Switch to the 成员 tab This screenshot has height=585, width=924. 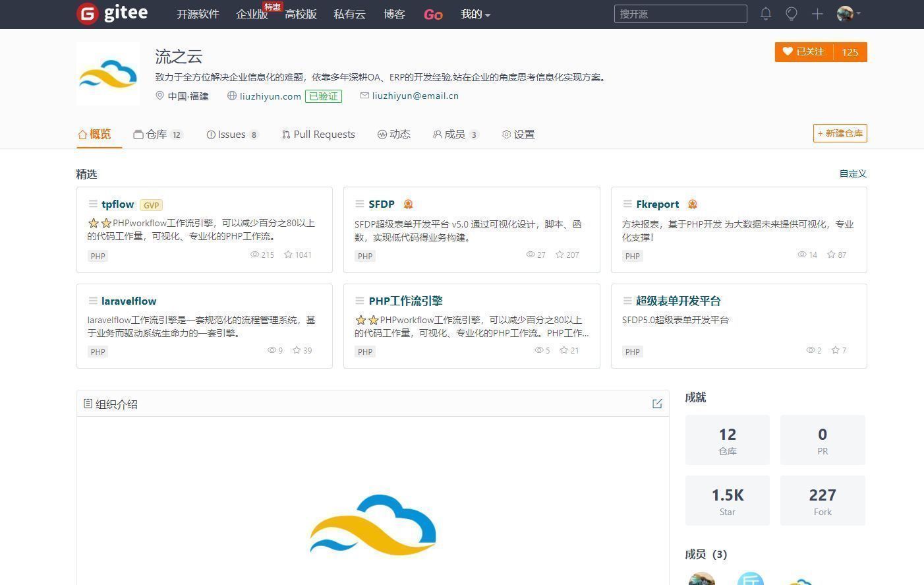pyautogui.click(x=455, y=134)
